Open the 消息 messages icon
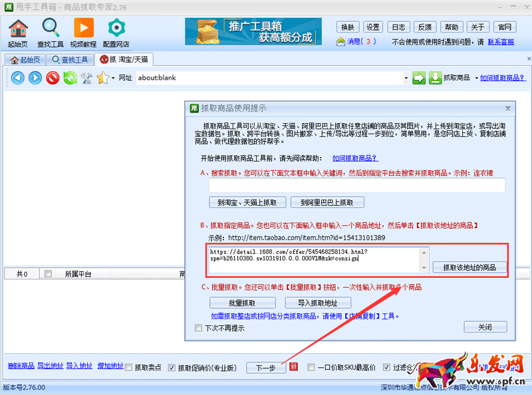 340,42
